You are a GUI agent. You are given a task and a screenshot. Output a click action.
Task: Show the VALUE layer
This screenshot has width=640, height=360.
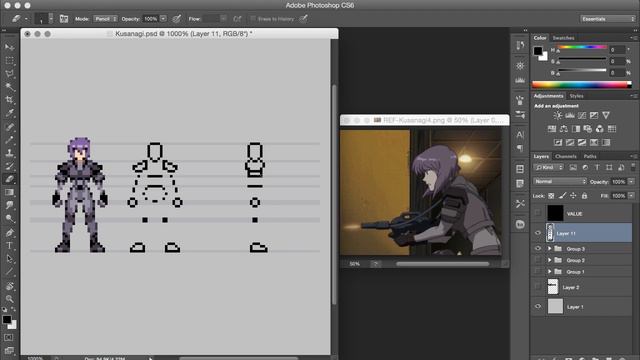tap(538, 213)
